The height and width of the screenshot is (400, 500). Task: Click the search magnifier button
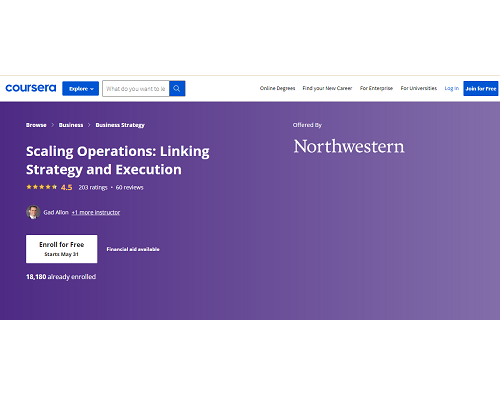177,89
